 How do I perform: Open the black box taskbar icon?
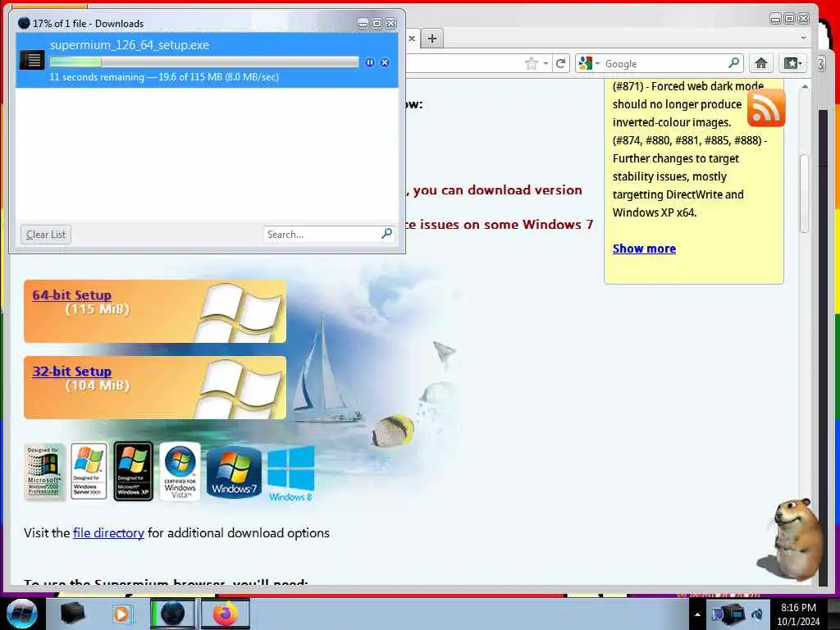click(x=73, y=614)
